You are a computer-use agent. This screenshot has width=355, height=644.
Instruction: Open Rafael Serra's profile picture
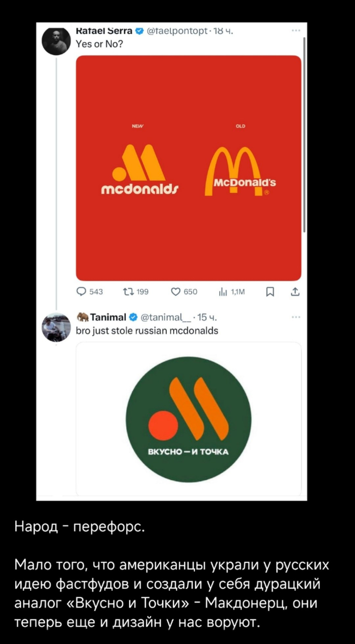[56, 41]
